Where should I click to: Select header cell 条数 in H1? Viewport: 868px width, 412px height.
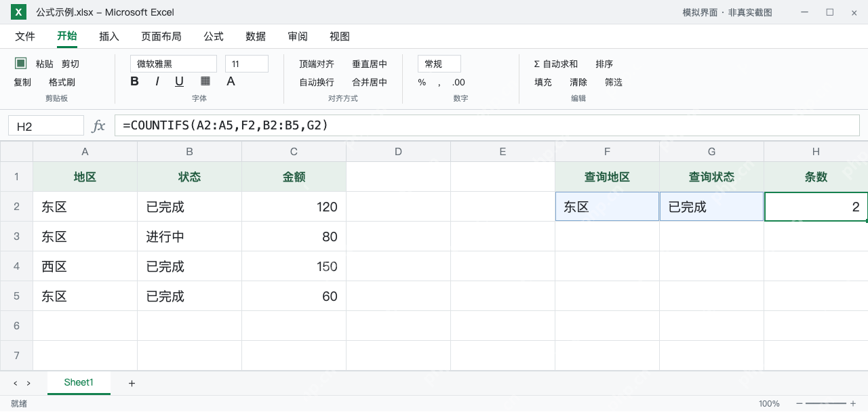click(816, 177)
